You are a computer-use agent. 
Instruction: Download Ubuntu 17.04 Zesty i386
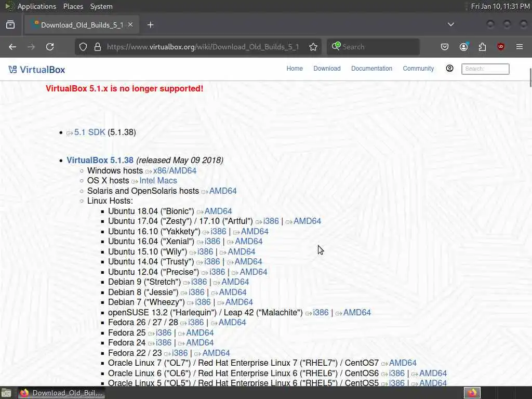click(x=271, y=221)
